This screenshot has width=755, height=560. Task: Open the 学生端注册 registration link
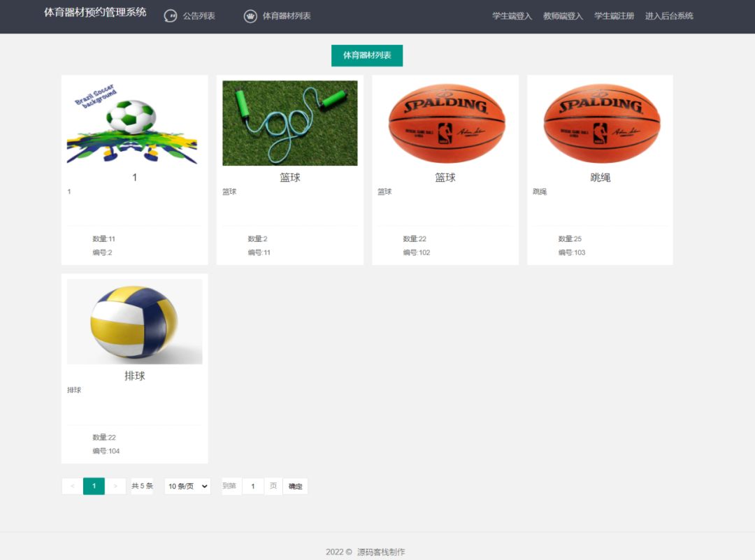point(614,16)
